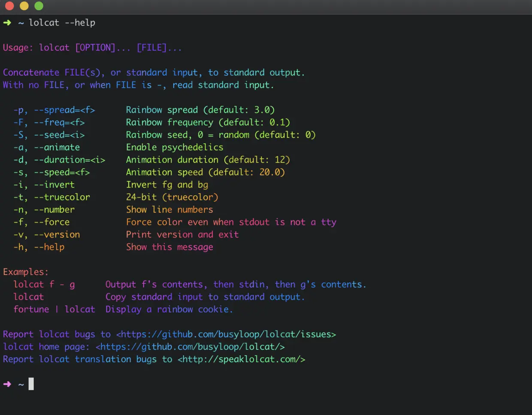Open the lolcat home page GitHub URL

pyautogui.click(x=190, y=347)
